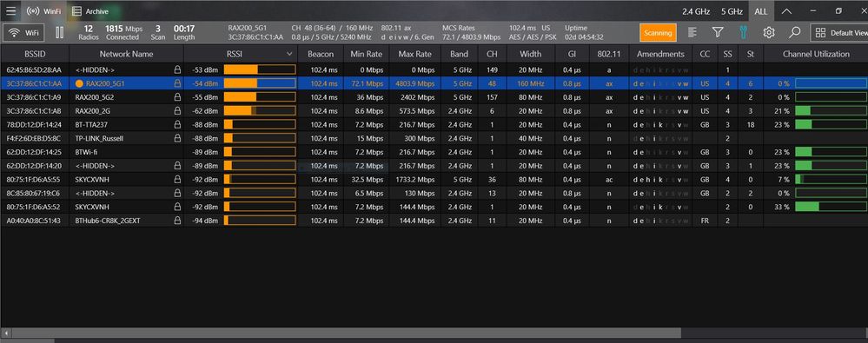The height and width of the screenshot is (343, 868).
Task: Sort by Min Rate column
Action: click(366, 54)
